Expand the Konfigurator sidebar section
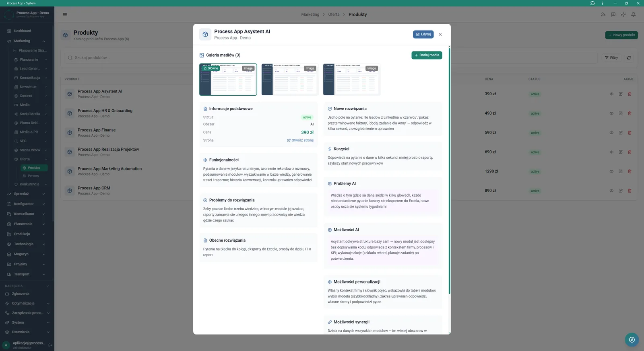The height and width of the screenshot is (351, 644). (x=27, y=204)
